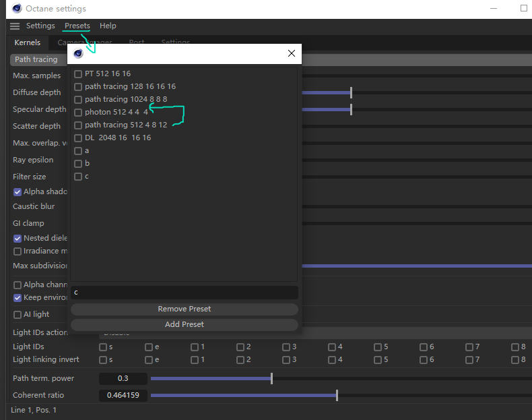Close the presets dialog with the X
Viewport: 532px width, 420px height.
point(292,53)
